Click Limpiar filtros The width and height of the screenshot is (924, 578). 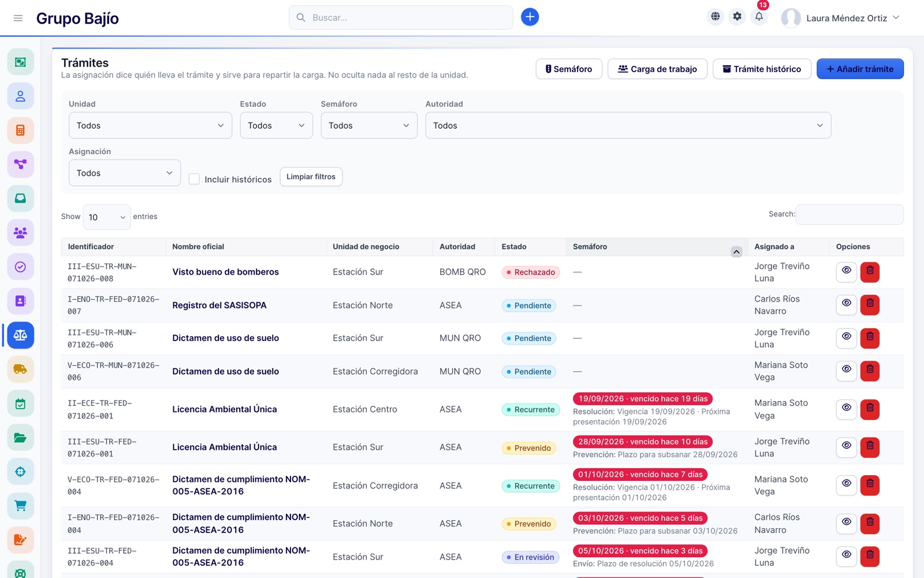311,177
